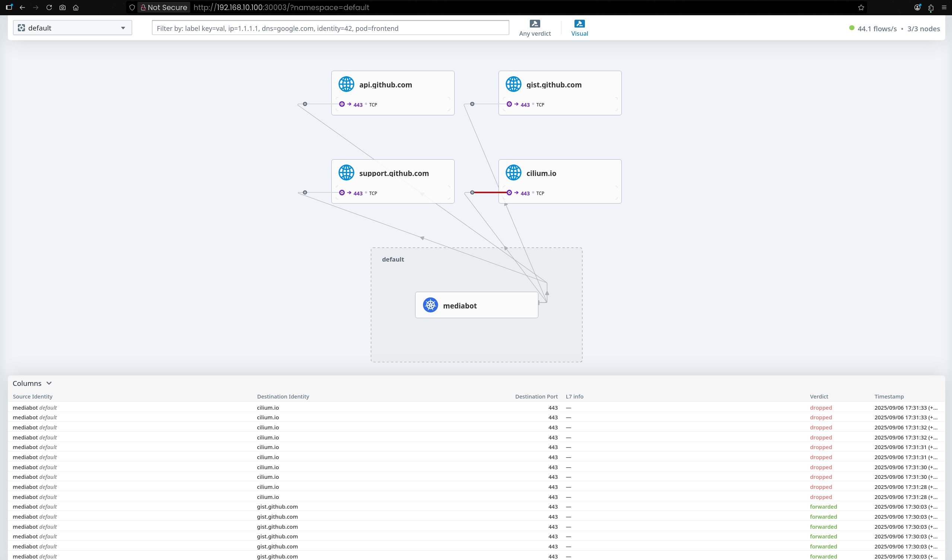
Task: Click the tab overview icon at top-left
Action: tap(9, 7)
